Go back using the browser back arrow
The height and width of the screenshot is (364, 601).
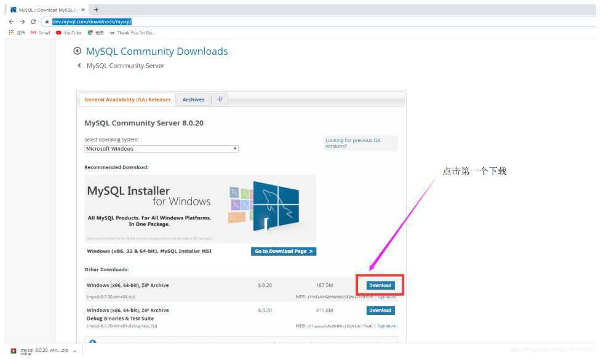(11, 22)
